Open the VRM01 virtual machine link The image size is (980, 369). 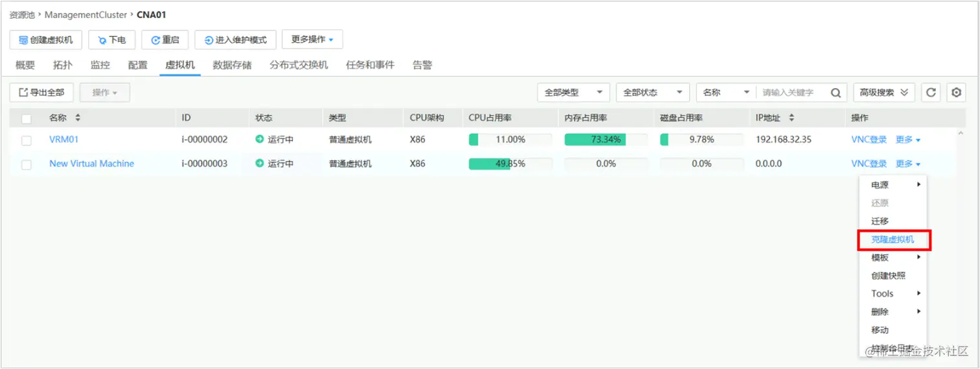64,139
